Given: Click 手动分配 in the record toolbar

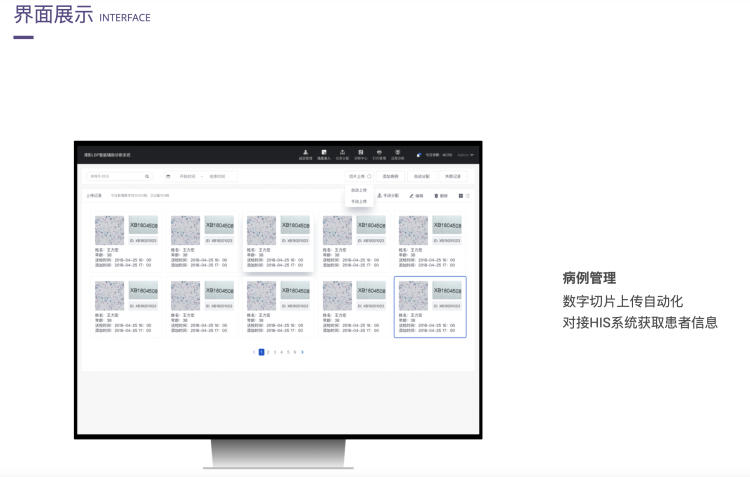Looking at the screenshot, I should pyautogui.click(x=388, y=196).
